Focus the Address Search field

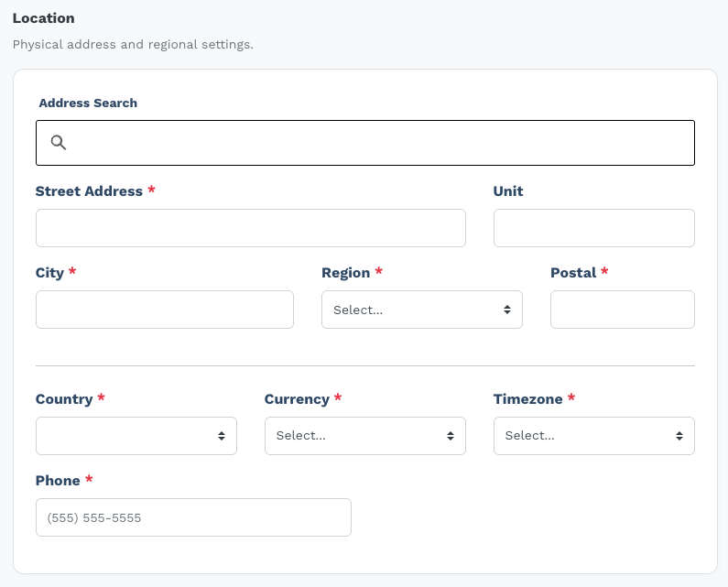[365, 143]
